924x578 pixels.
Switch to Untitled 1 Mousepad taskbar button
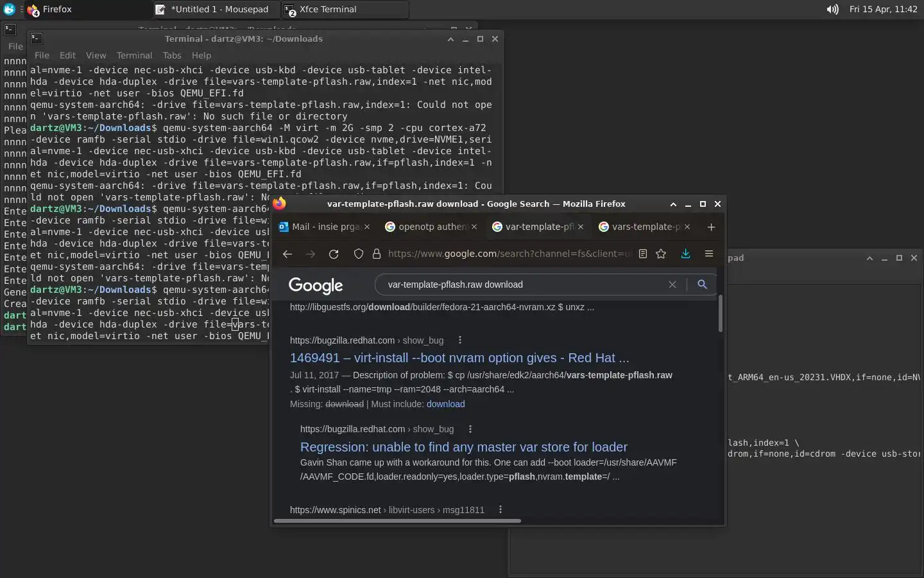tap(216, 10)
